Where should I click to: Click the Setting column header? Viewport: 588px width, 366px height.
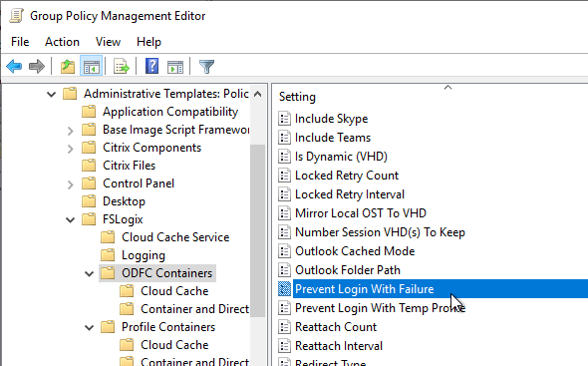pos(297,97)
